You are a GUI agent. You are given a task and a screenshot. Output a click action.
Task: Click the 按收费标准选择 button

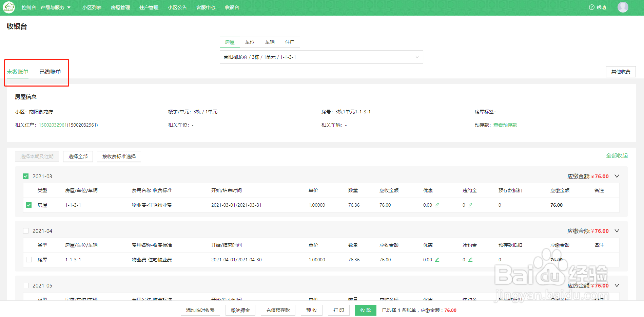[119, 156]
